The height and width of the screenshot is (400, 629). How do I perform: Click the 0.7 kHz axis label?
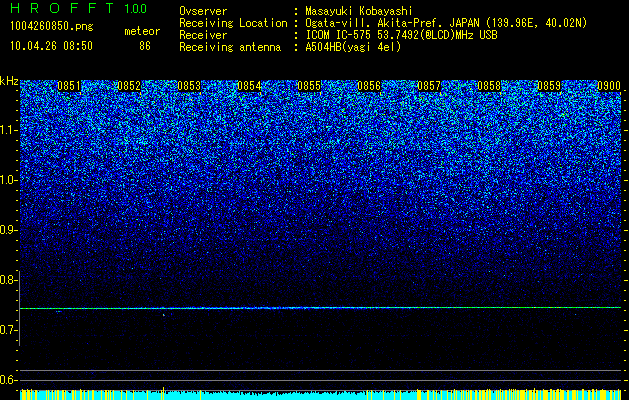[x=8, y=330]
